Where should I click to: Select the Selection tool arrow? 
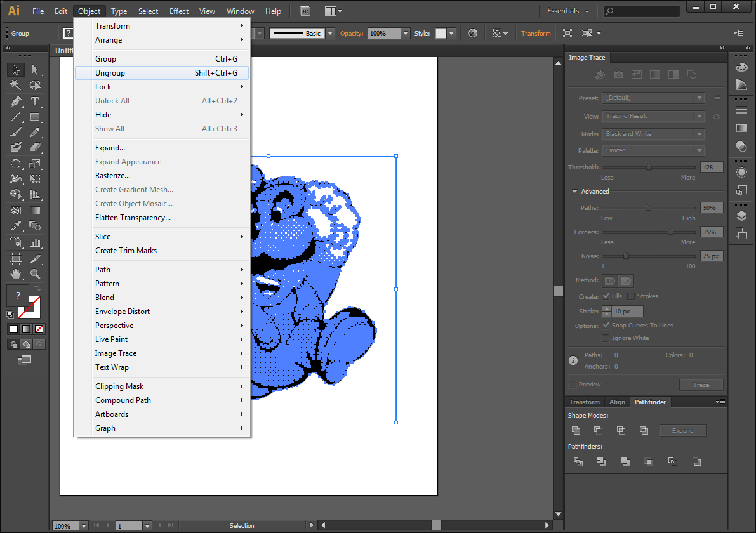coord(16,69)
